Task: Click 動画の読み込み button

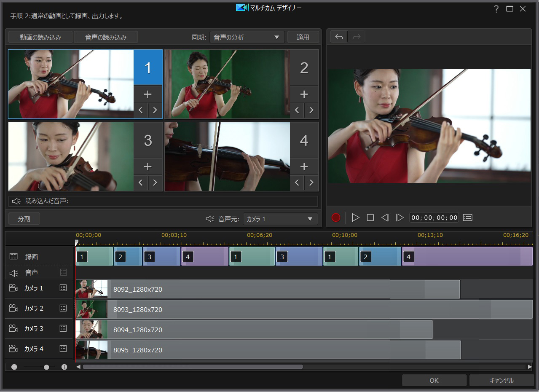Action: [40, 37]
